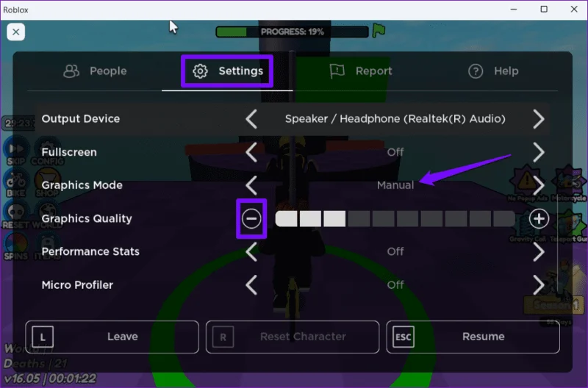
Task: Select next Output Device with right arrow
Action: coord(539,119)
